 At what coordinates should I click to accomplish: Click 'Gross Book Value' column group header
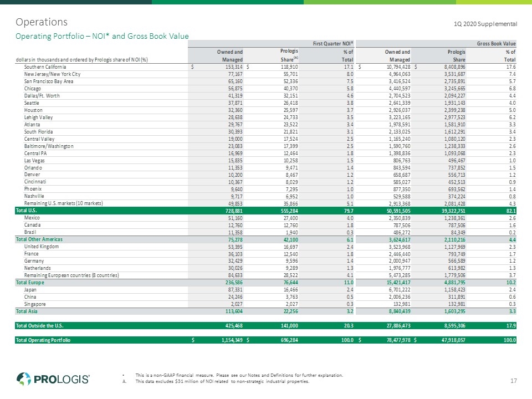(x=496, y=43)
